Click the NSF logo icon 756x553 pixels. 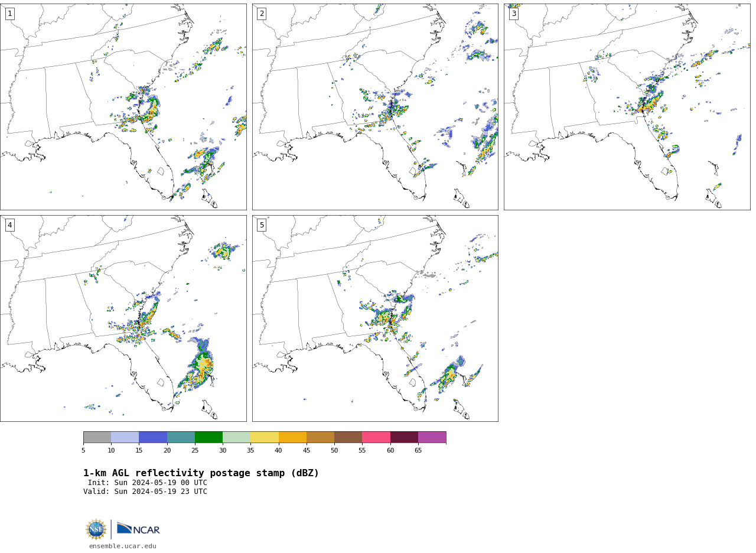click(x=96, y=529)
